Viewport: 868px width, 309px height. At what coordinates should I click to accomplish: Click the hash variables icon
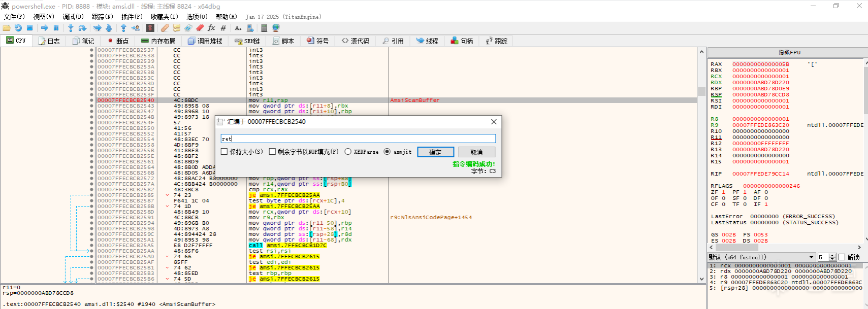[223, 28]
